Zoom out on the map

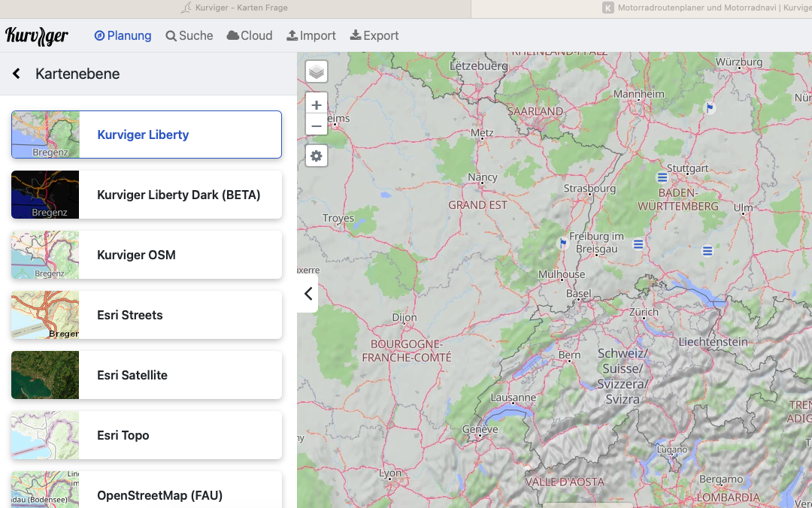click(x=317, y=125)
